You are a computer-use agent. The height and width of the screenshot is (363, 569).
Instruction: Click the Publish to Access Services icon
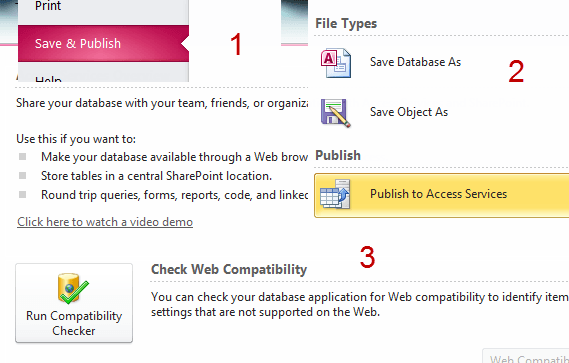[335, 194]
